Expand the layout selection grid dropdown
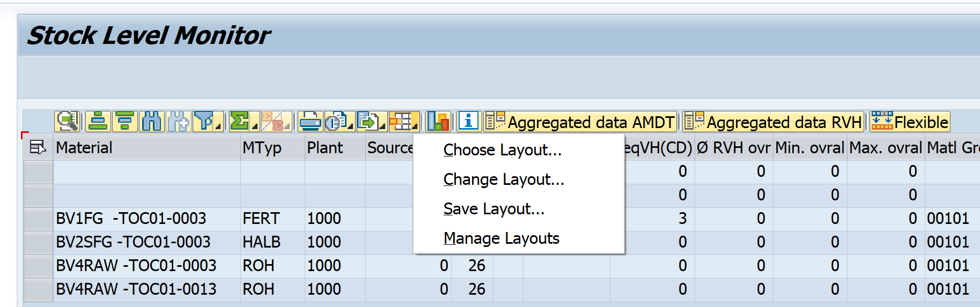The image size is (980, 307). click(403, 122)
